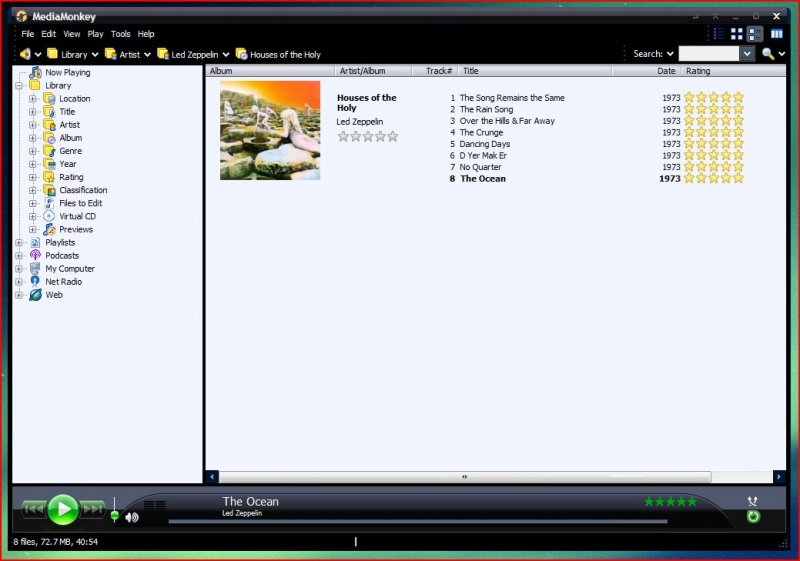Click the speaker volume icon
Image resolution: width=800 pixels, height=561 pixels.
coord(132,517)
